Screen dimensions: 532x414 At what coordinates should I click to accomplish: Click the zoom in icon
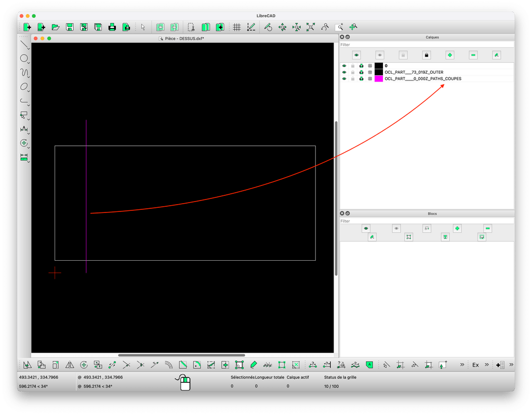point(282,27)
